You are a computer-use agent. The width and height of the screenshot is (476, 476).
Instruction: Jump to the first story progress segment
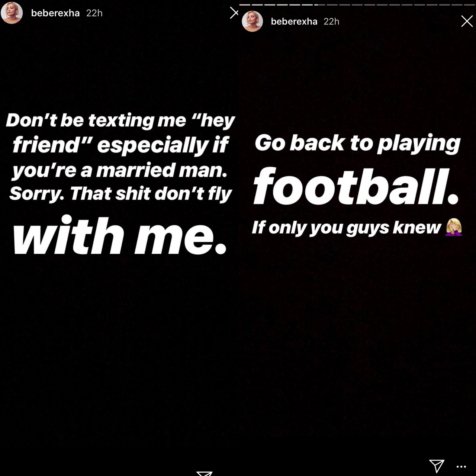click(x=245, y=5)
